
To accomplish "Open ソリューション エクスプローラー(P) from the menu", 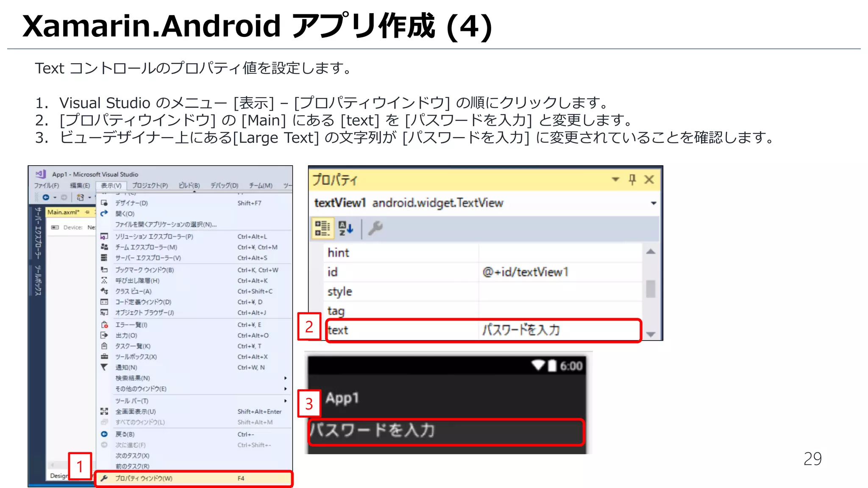I will [x=195, y=236].
